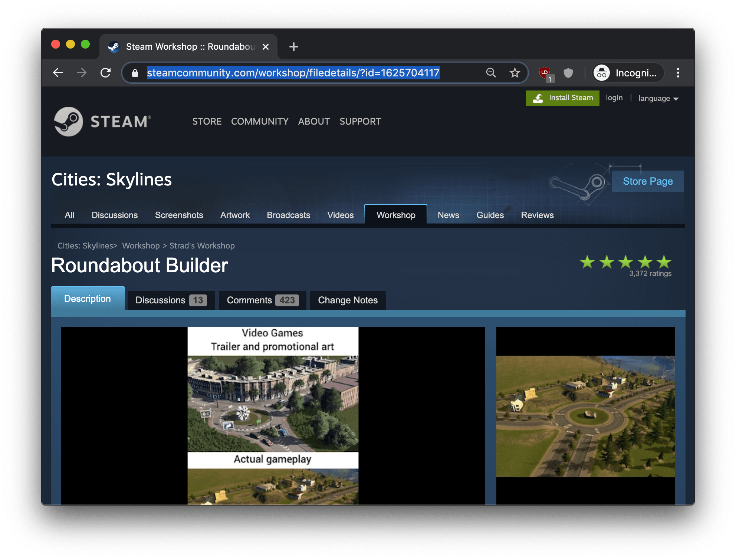Switch to the Reviews tab
The image size is (736, 560).
coord(537,215)
